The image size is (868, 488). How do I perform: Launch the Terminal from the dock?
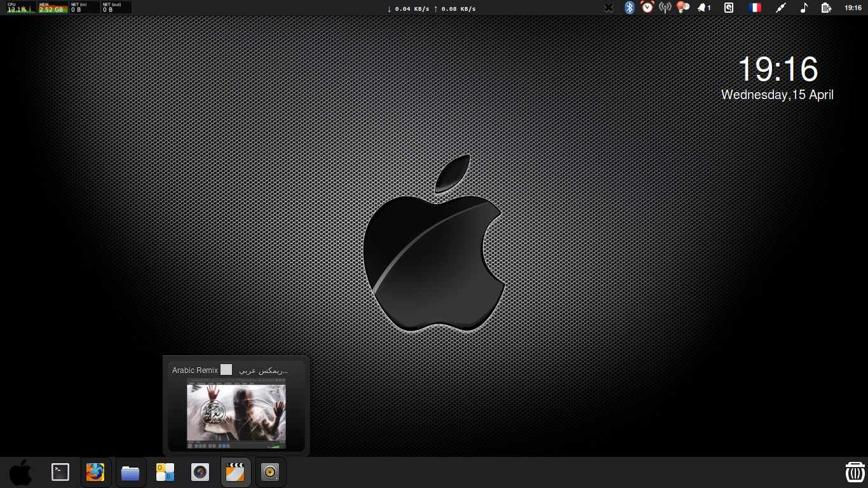(x=60, y=472)
